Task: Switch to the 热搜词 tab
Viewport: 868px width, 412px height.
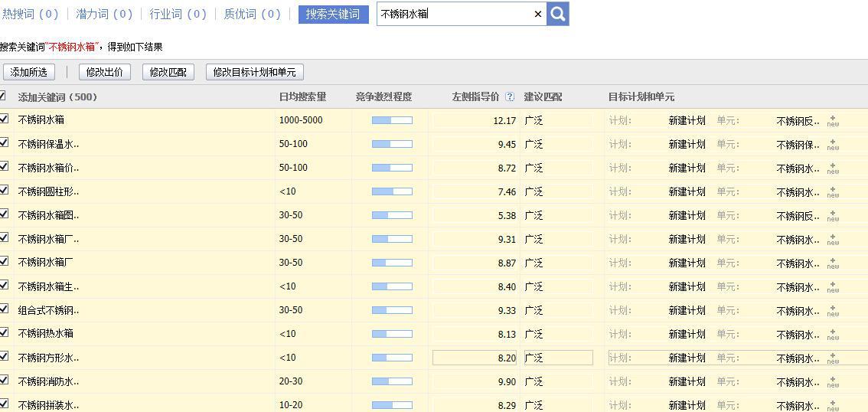Action: [30, 14]
